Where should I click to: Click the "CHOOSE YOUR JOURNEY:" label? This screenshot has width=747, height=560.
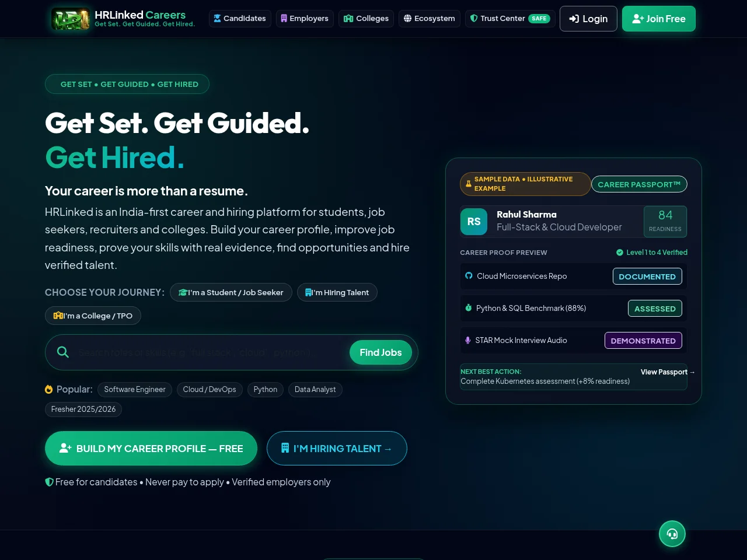(104, 292)
